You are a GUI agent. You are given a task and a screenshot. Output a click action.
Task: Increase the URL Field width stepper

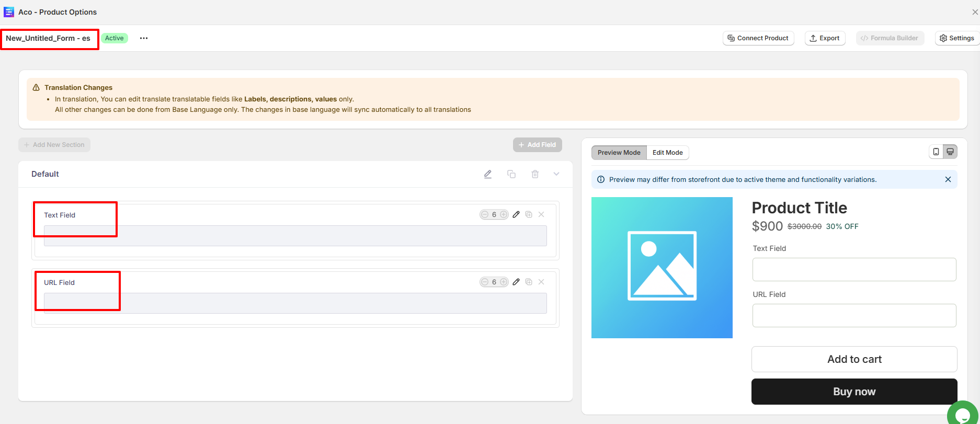[x=504, y=282]
